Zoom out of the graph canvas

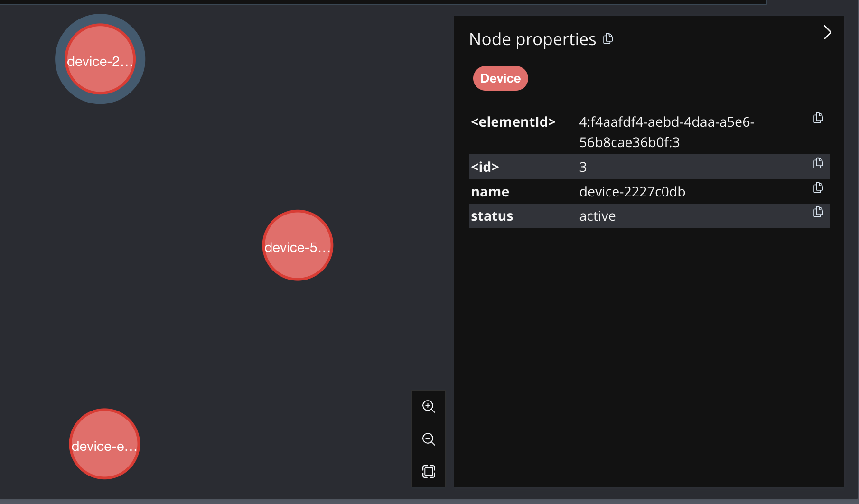[429, 439]
